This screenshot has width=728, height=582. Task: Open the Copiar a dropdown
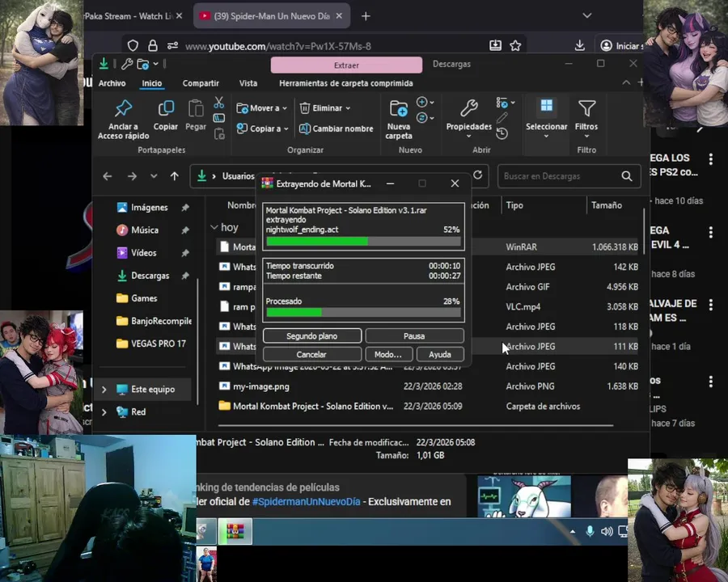[262, 129]
